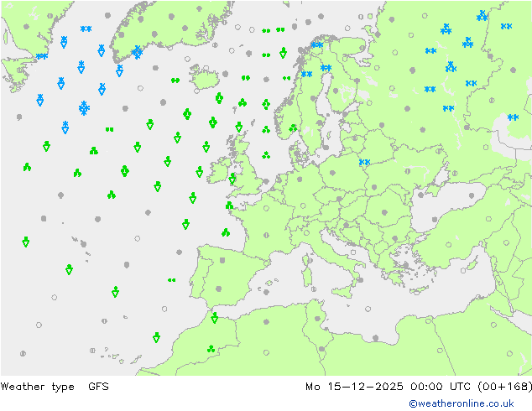This screenshot has width=532, height=411.
Task: Click blue snow symbol on Poland's eastern border
Action: [364, 162]
